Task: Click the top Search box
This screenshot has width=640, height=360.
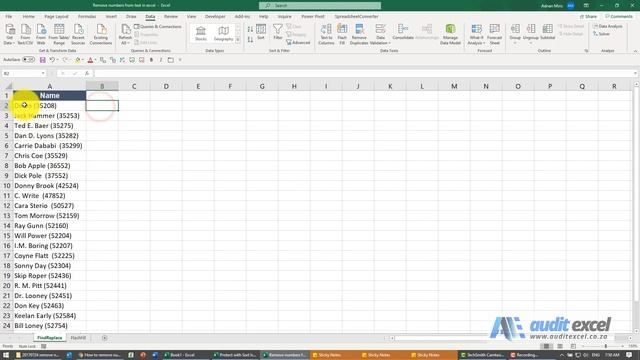Action: (320, 5)
